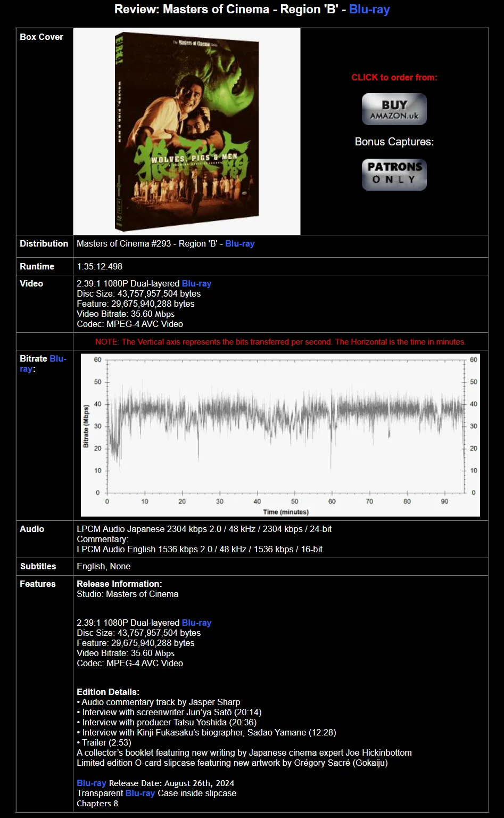Click the 'Edition Details:' heading
This screenshot has height=818, width=504.
click(108, 692)
